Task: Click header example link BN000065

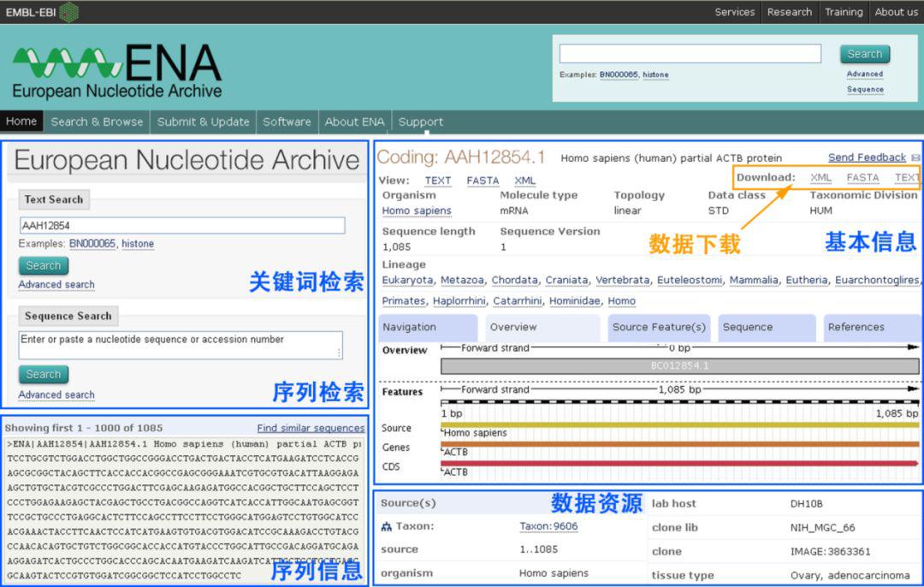Action: coord(619,74)
